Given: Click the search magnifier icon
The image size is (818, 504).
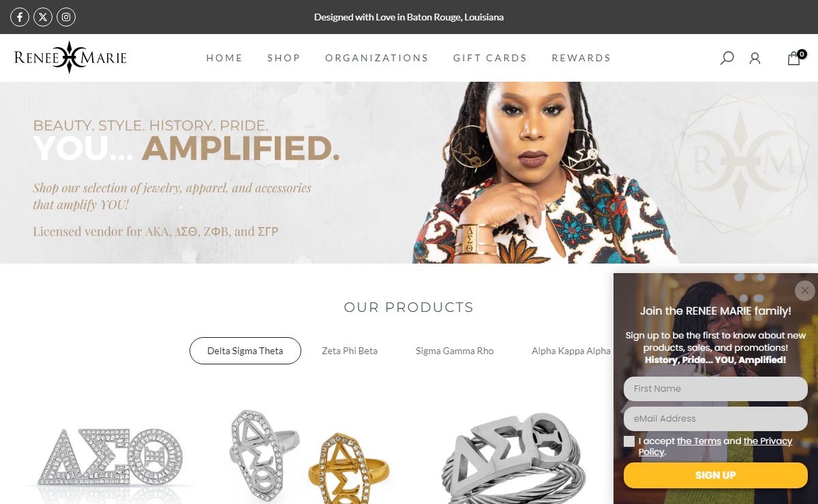Looking at the screenshot, I should [x=727, y=58].
